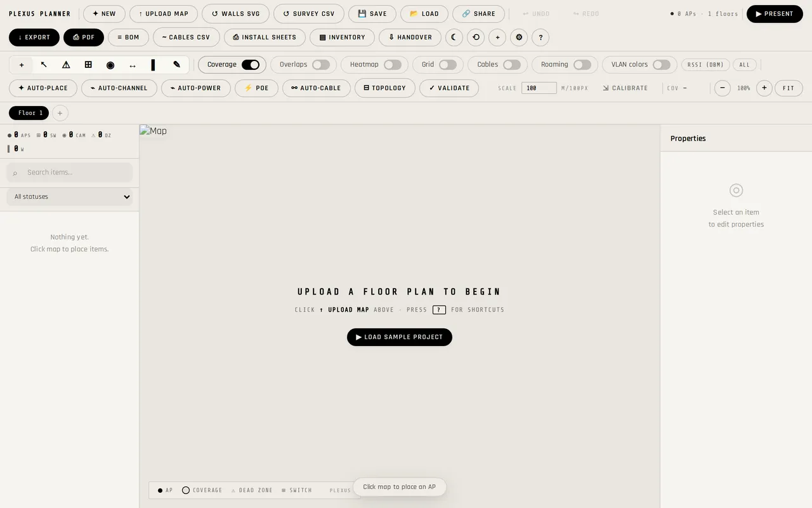Click the Load folder button

(424, 14)
